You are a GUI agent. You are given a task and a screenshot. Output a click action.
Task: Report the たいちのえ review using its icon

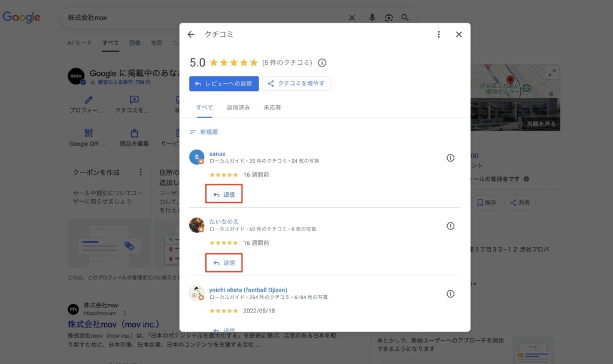point(450,226)
